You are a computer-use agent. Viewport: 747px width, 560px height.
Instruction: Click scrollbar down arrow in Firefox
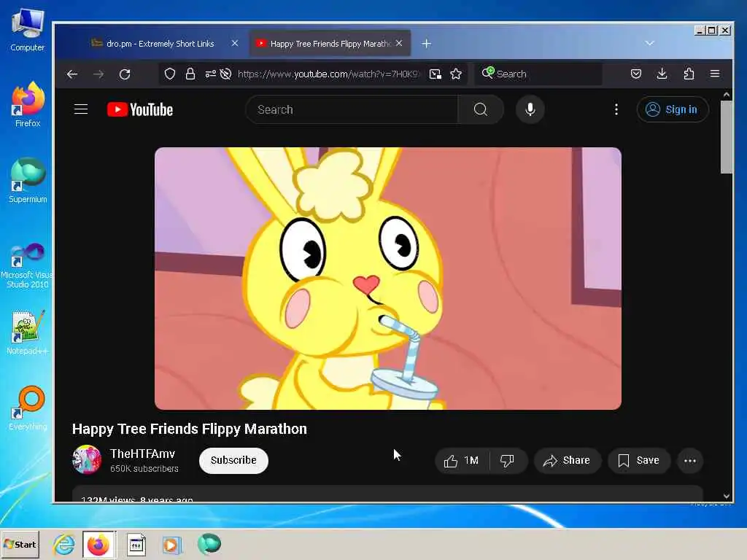click(726, 496)
